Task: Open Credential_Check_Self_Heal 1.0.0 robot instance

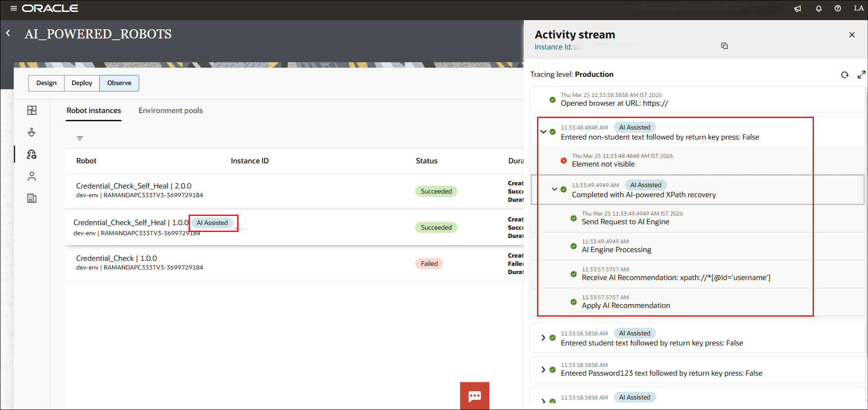Action: tap(131, 222)
